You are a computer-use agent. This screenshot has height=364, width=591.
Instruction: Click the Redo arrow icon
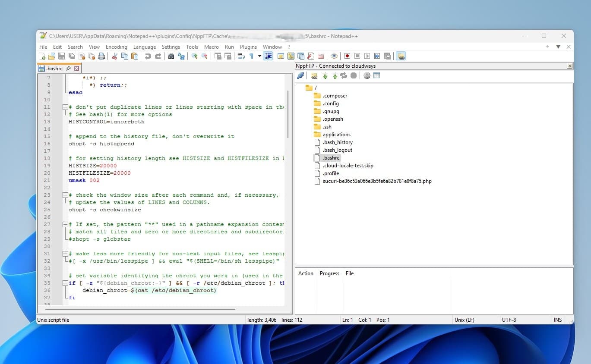tap(158, 56)
